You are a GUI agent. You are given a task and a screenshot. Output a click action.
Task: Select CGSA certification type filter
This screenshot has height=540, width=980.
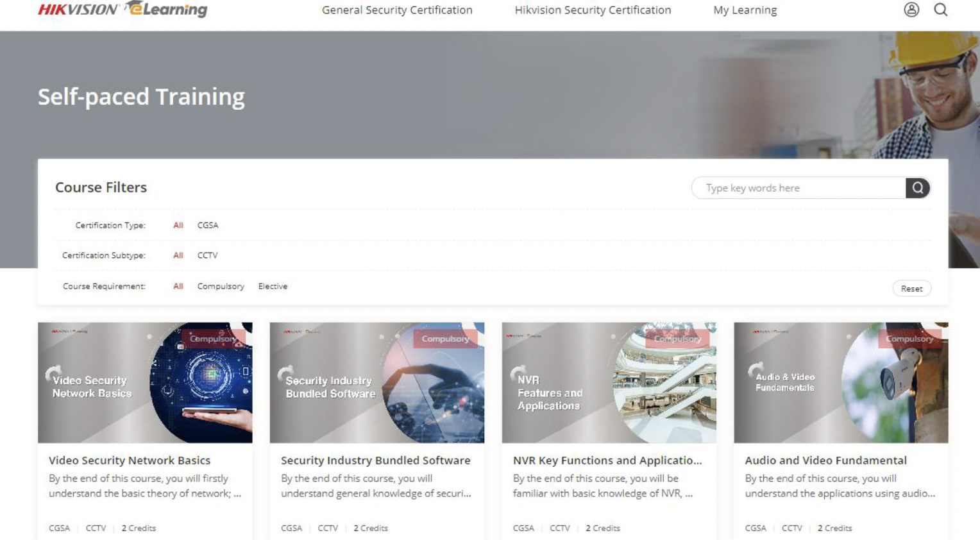[x=208, y=225]
